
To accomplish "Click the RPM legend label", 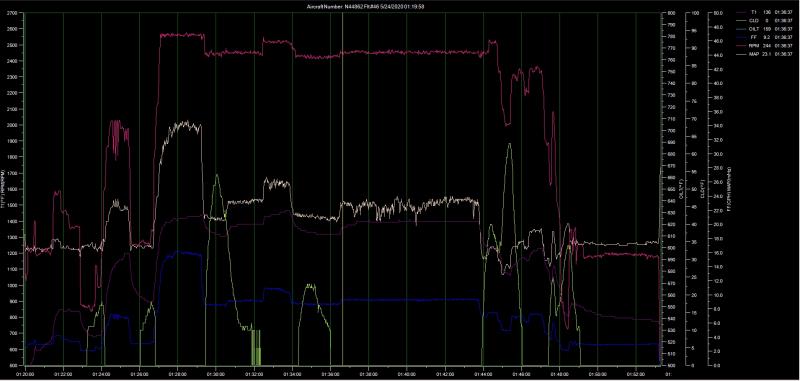I will [x=755, y=46].
